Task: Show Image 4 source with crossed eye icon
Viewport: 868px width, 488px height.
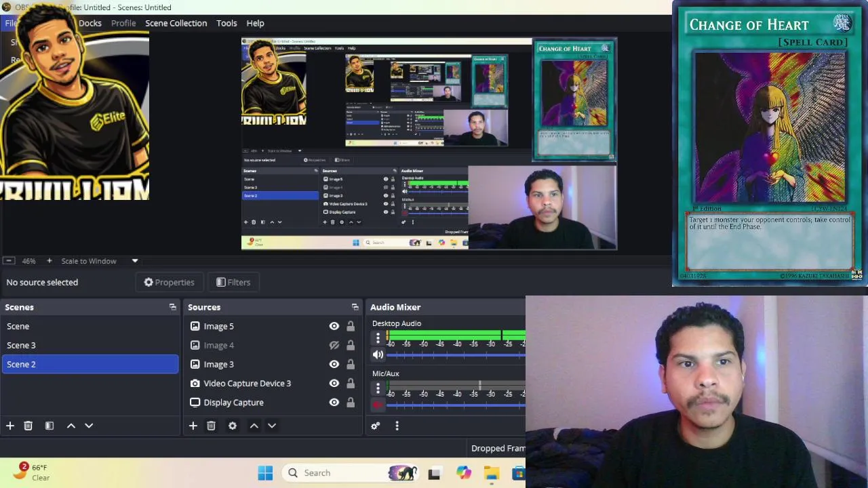Action: (x=334, y=345)
